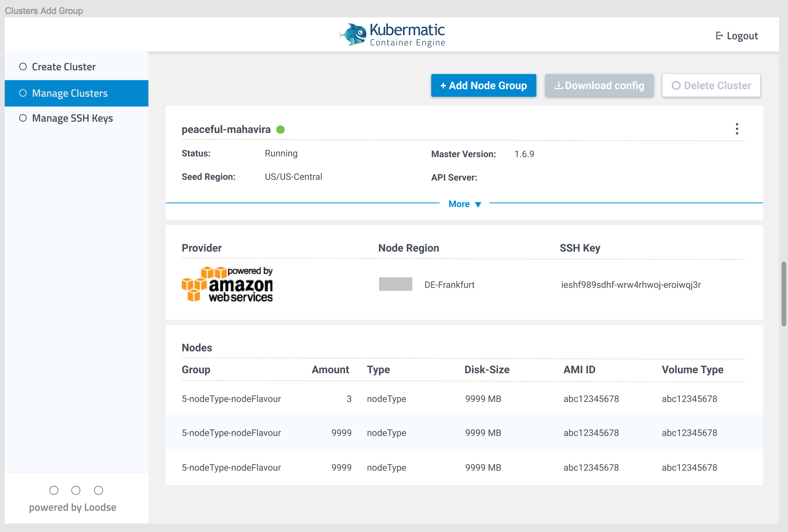
Task: Click the middle dot above powered by Loodse
Action: (76, 490)
